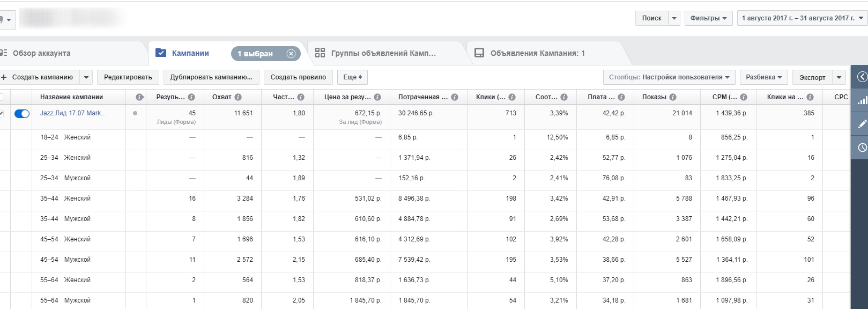Image resolution: width=868 pixels, height=309 pixels.
Task: Click the info icon beside the Част… column header
Action: 301,97
